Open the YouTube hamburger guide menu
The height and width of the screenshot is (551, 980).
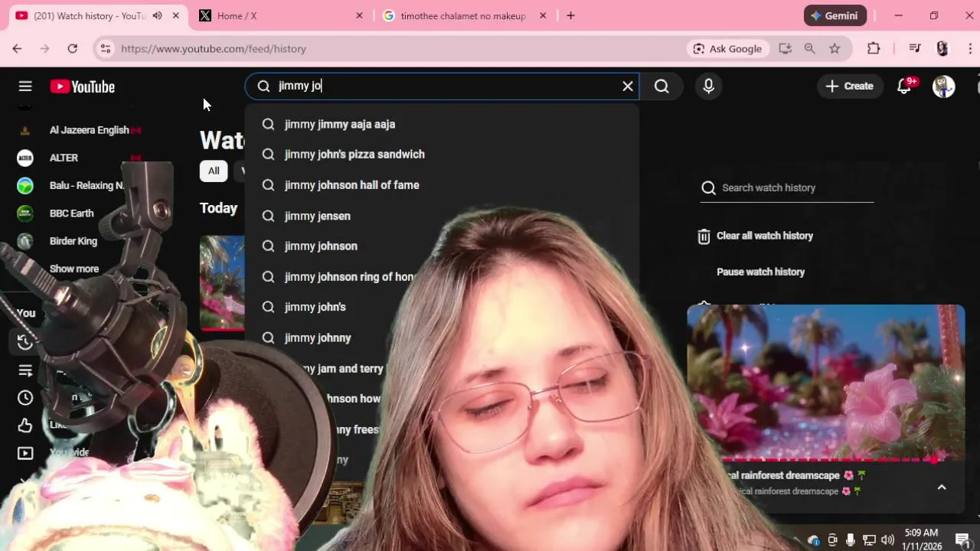pyautogui.click(x=25, y=86)
